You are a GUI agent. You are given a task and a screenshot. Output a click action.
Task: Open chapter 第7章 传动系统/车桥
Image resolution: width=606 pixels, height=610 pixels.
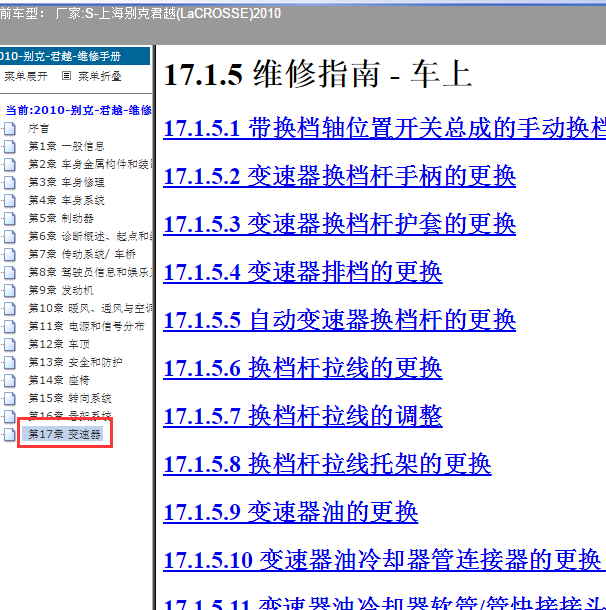[82, 254]
